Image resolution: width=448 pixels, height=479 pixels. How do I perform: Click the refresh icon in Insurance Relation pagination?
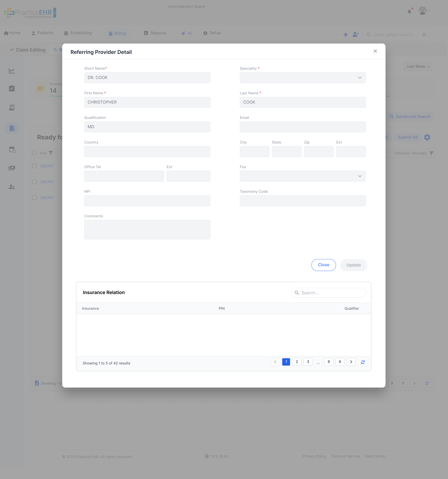[x=363, y=362]
